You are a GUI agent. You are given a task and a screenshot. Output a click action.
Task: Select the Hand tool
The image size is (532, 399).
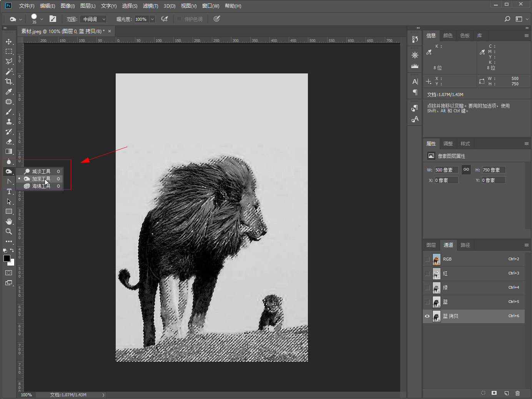pyautogui.click(x=9, y=221)
